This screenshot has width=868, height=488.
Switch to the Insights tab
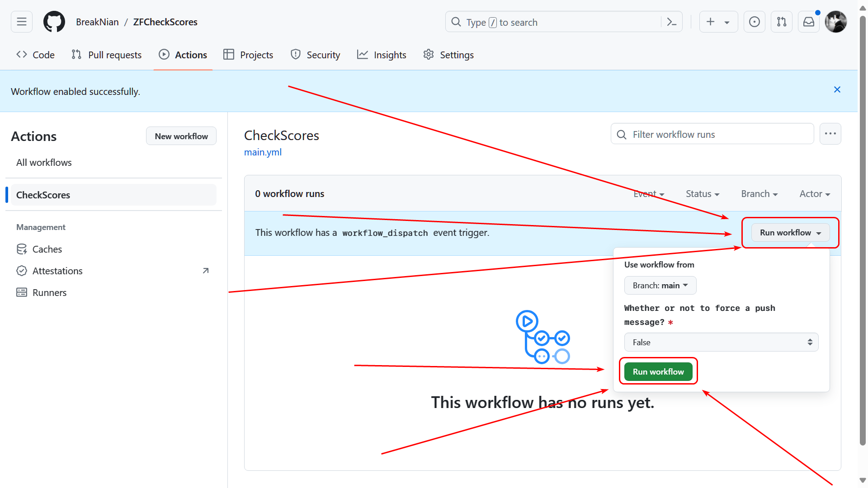tap(382, 55)
